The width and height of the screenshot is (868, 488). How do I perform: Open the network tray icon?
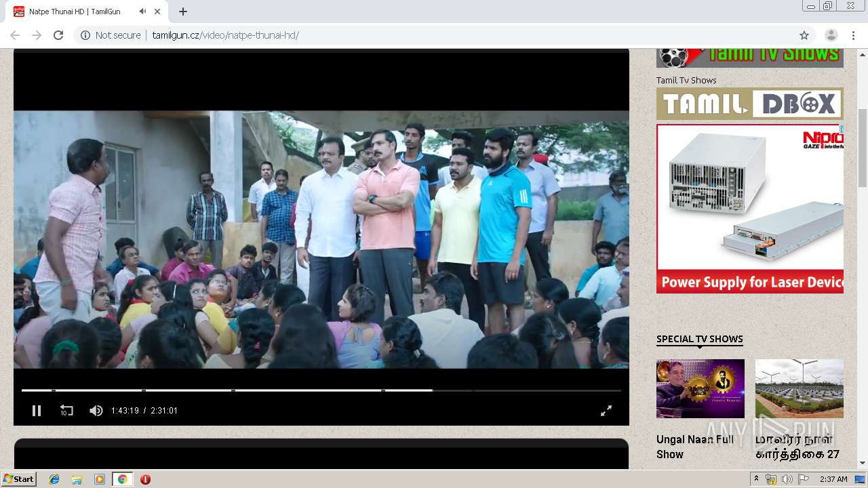[771, 479]
